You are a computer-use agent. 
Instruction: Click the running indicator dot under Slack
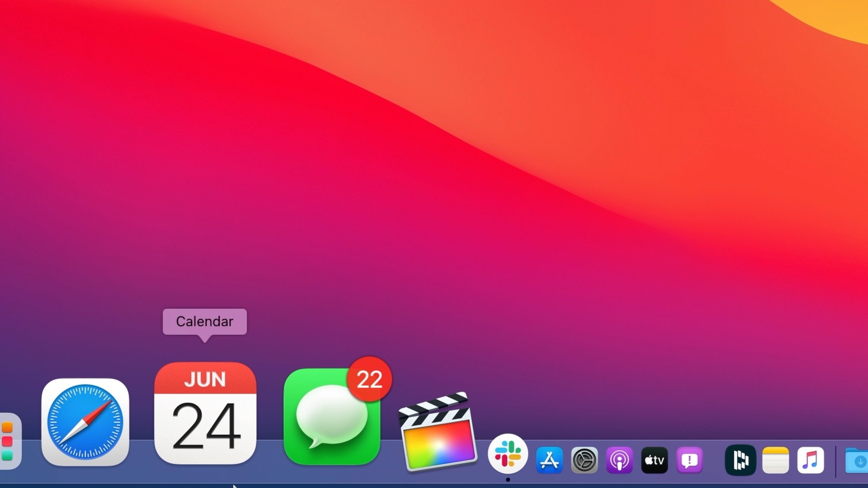click(x=508, y=480)
